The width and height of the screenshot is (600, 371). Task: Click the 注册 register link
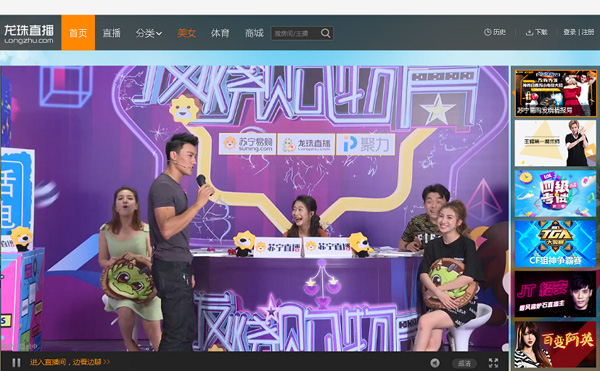(x=588, y=32)
